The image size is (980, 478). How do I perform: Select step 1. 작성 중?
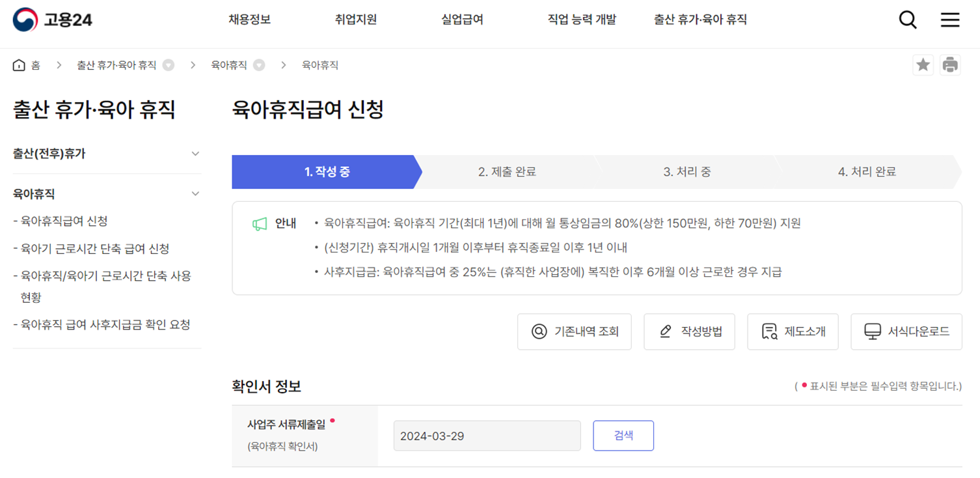[327, 172]
